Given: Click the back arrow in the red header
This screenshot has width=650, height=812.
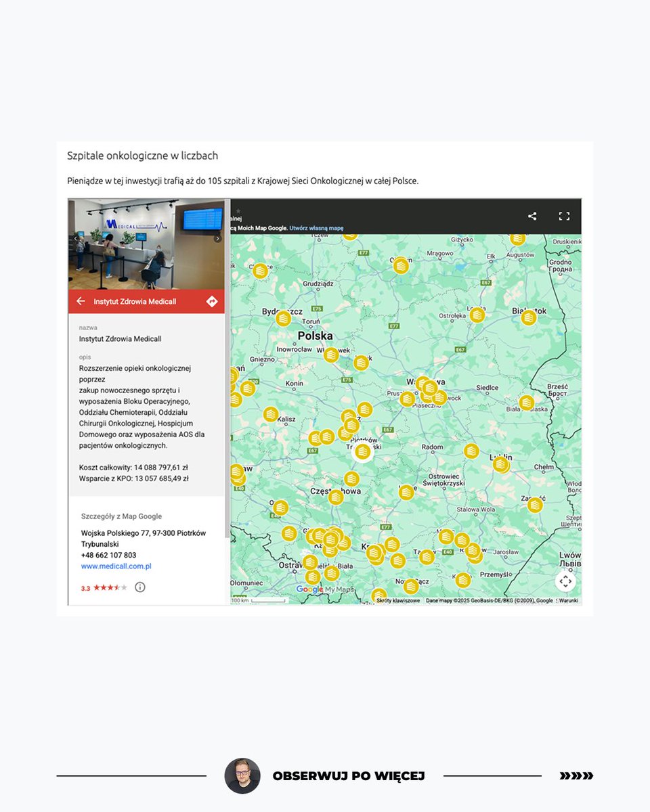Looking at the screenshot, I should tap(80, 300).
